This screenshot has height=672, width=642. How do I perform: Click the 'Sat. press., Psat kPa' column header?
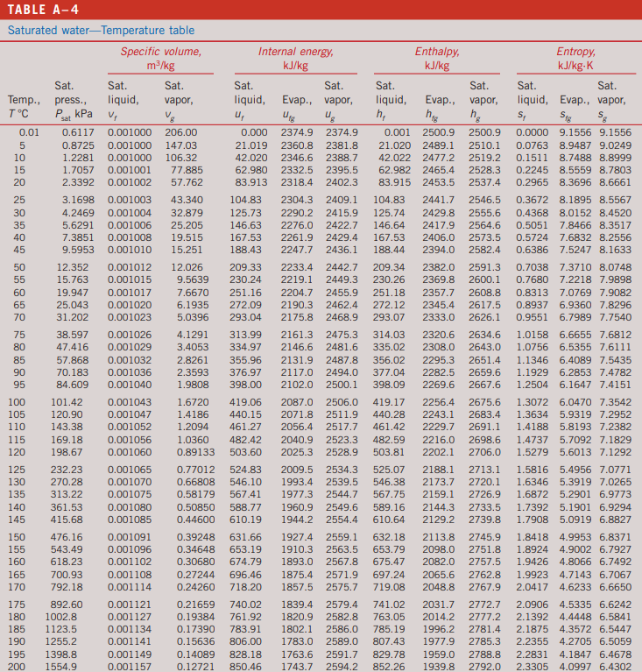pyautogui.click(x=74, y=100)
